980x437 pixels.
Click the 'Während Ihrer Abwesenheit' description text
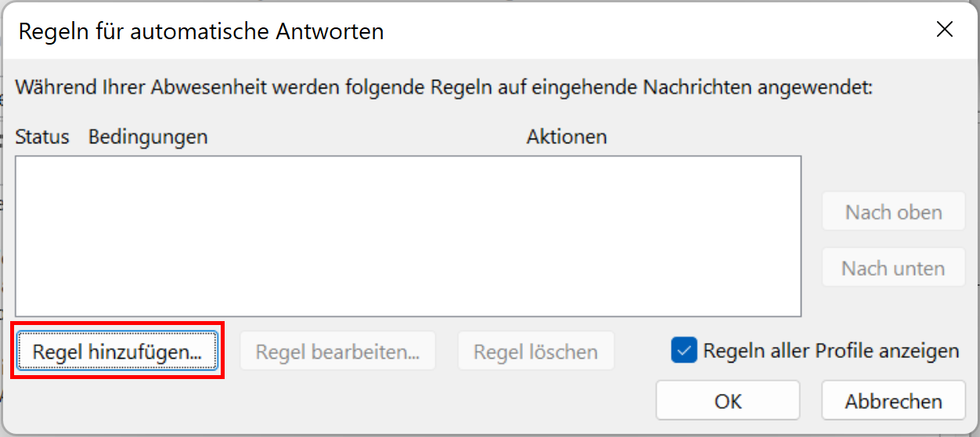coord(444,86)
